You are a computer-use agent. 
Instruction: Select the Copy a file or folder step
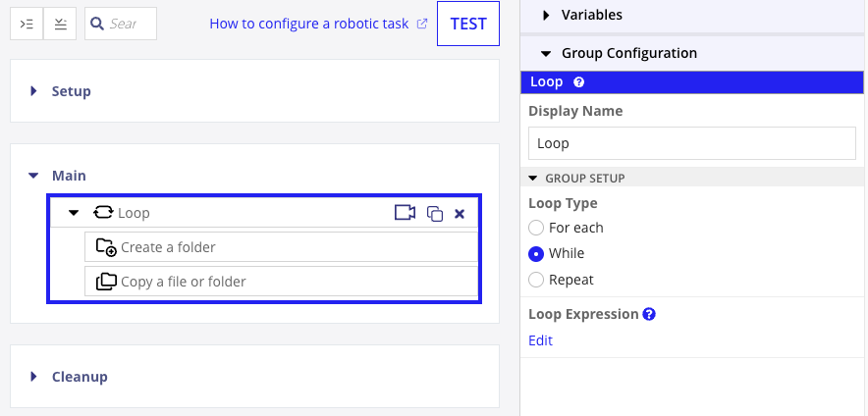click(x=281, y=281)
